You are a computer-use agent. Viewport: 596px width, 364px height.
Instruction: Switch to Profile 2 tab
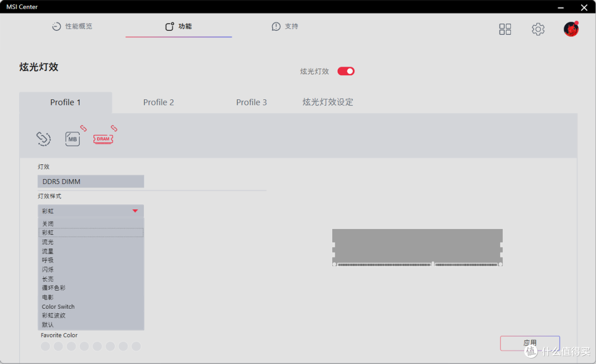coord(158,103)
